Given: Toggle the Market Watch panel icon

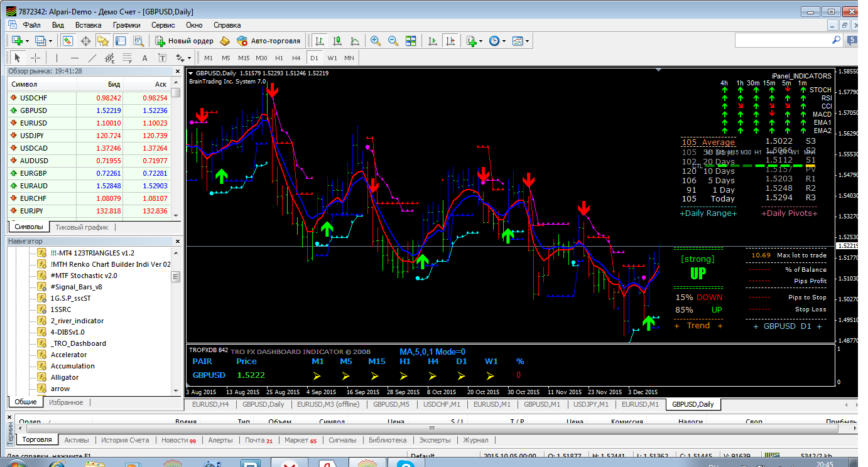Looking at the screenshot, I should tap(68, 41).
